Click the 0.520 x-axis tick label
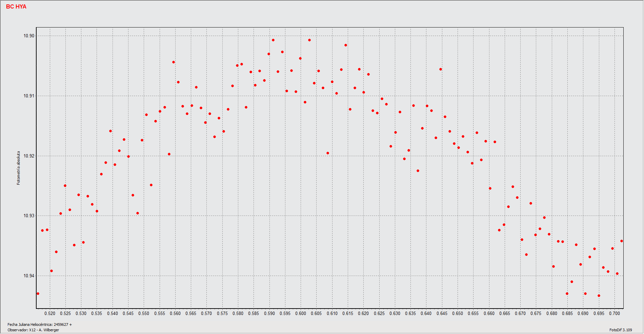 click(x=49, y=313)
